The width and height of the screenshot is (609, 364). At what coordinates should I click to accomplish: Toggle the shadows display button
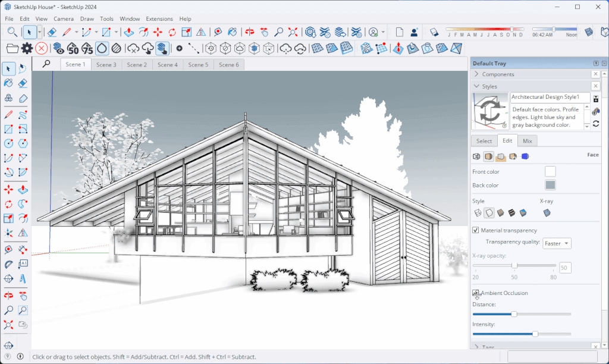[434, 32]
